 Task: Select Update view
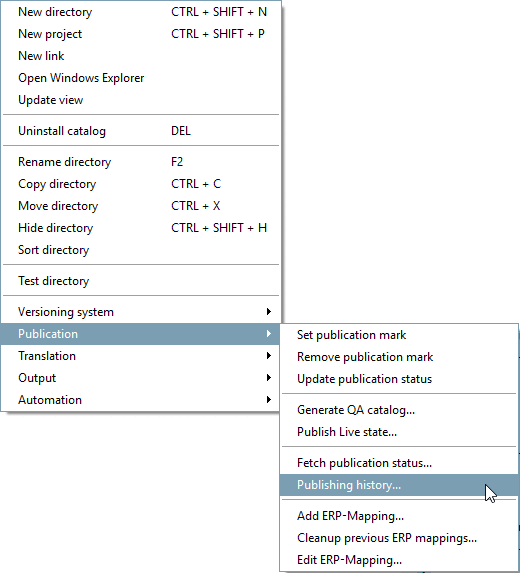point(141,100)
